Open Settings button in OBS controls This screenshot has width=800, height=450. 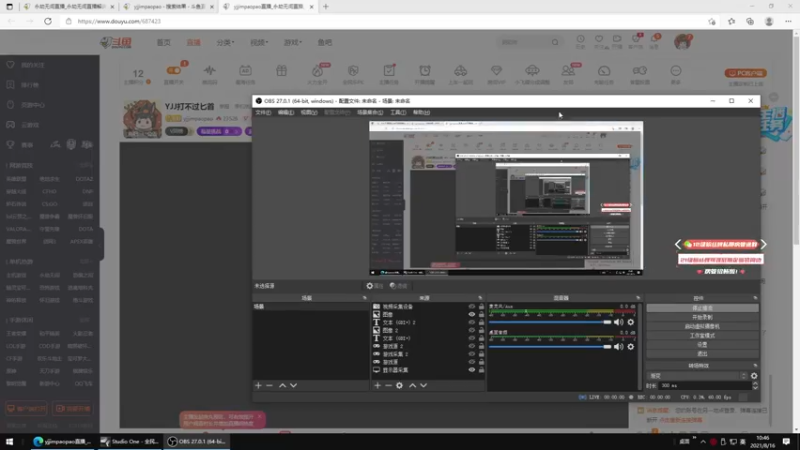pyautogui.click(x=703, y=345)
